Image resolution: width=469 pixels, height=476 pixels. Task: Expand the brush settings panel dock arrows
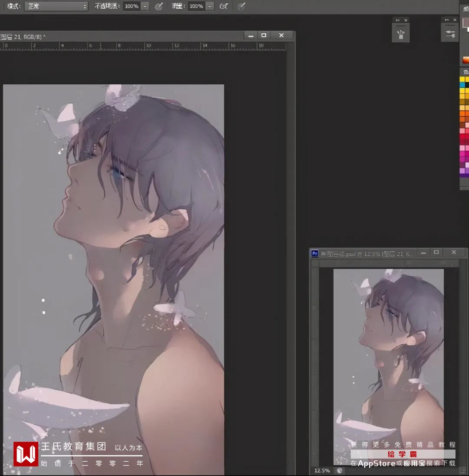pyautogui.click(x=446, y=20)
